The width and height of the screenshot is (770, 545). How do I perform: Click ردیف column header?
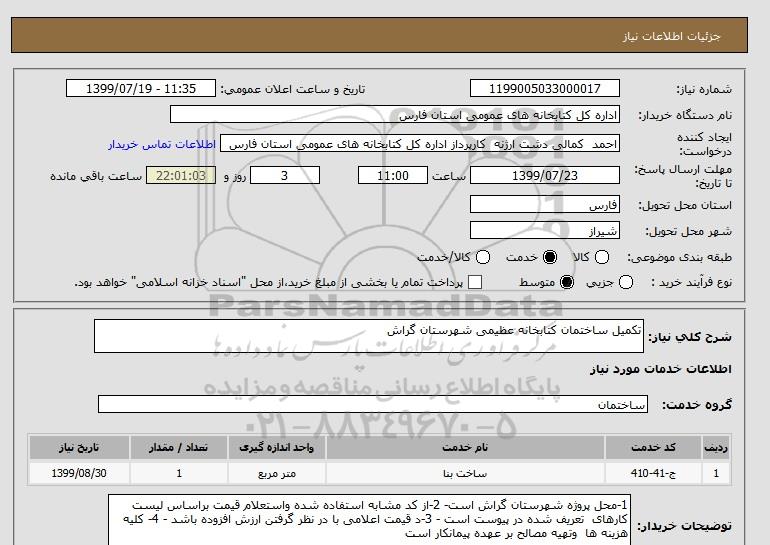716,447
